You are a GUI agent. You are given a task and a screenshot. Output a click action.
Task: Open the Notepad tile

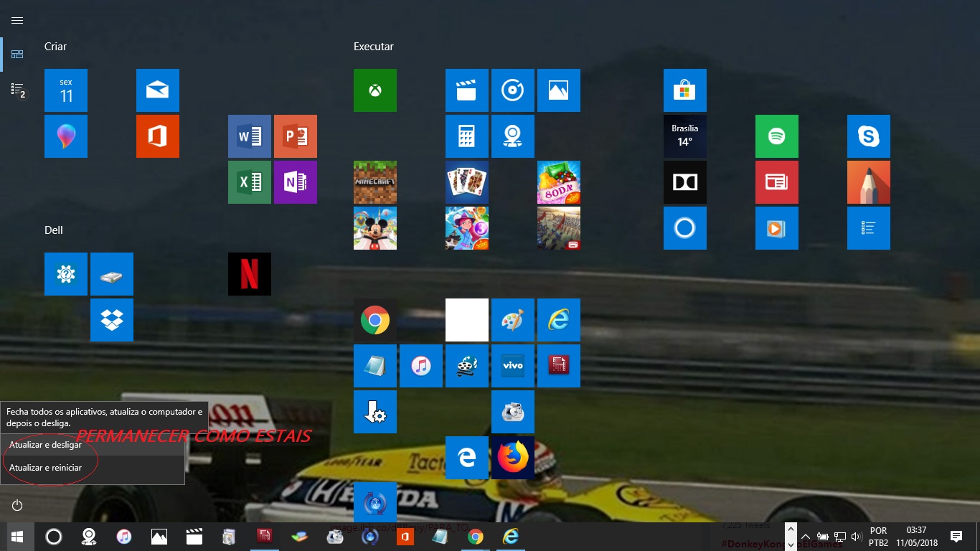click(375, 366)
